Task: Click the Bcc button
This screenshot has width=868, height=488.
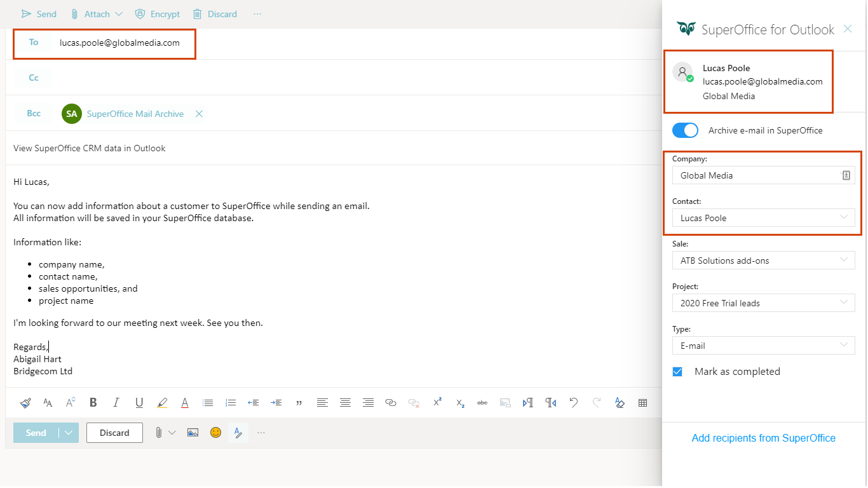Action: [34, 113]
